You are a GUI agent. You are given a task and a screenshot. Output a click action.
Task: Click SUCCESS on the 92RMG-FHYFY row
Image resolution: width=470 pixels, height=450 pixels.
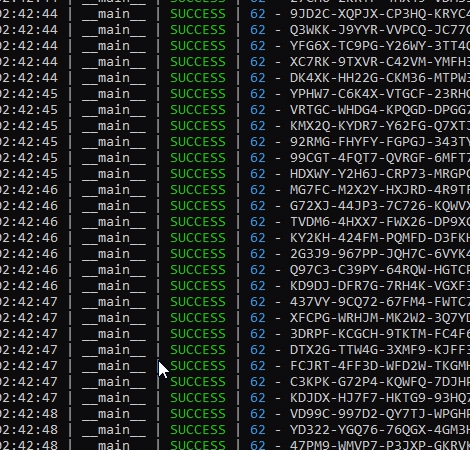(198, 142)
